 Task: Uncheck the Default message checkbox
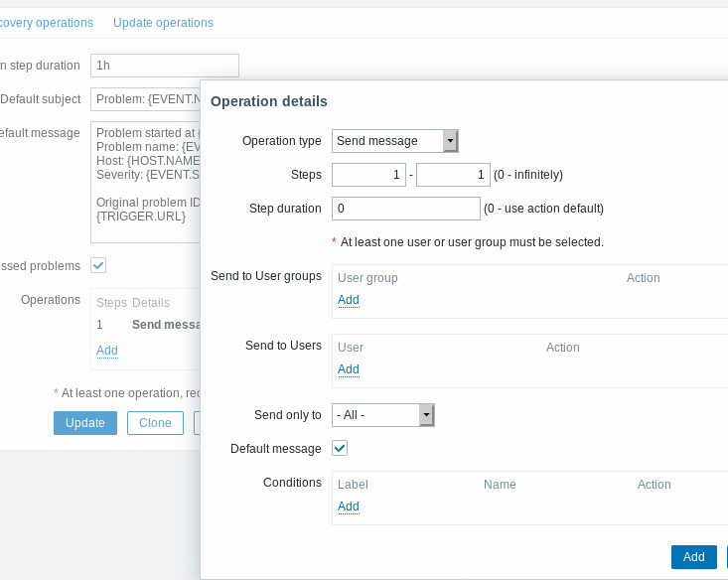pos(340,448)
